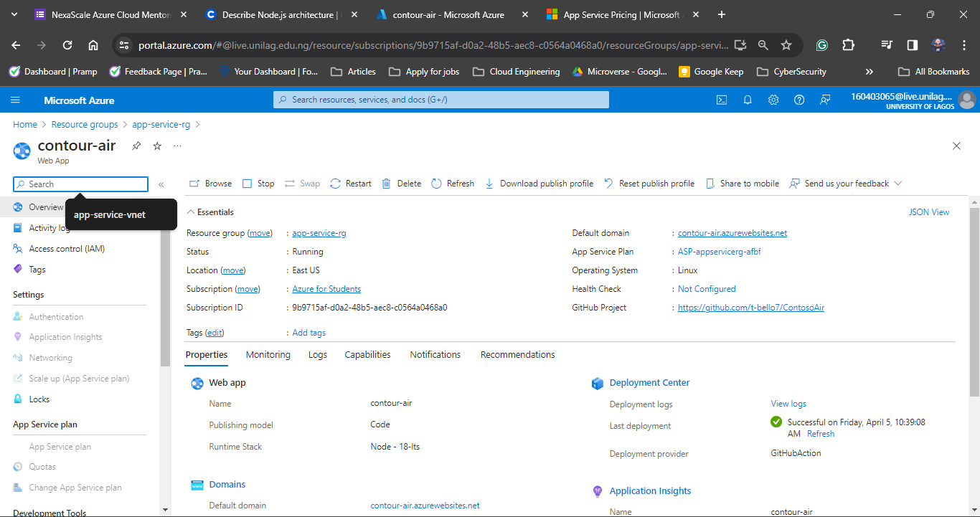980x517 pixels.
Task: Open the feedback icon in header
Action: click(825, 100)
